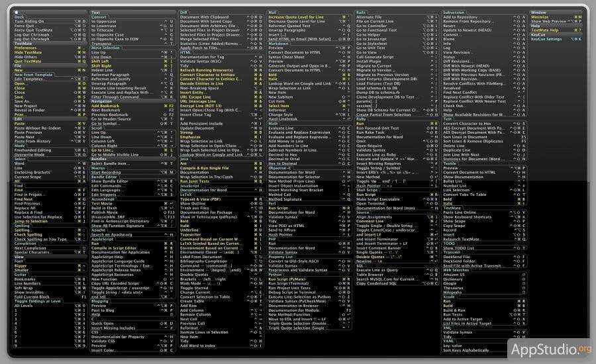Toggle Overwrite Mode entry
This screenshot has width=596, height=364.
pyautogui.click(x=29, y=155)
